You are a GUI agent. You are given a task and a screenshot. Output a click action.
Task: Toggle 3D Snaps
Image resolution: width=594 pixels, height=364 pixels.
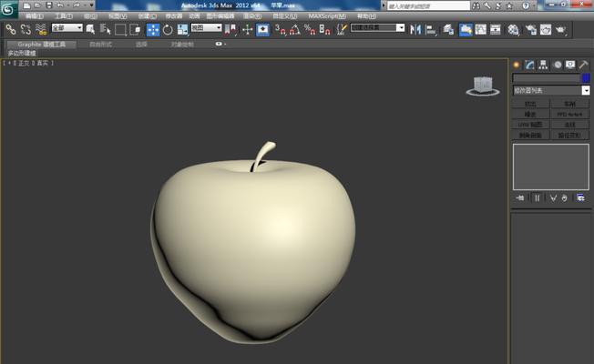(280, 29)
